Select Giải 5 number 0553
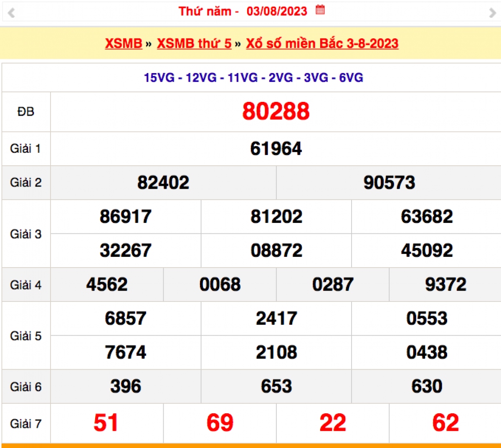Image resolution: width=501 pixels, height=448 pixels. click(427, 318)
